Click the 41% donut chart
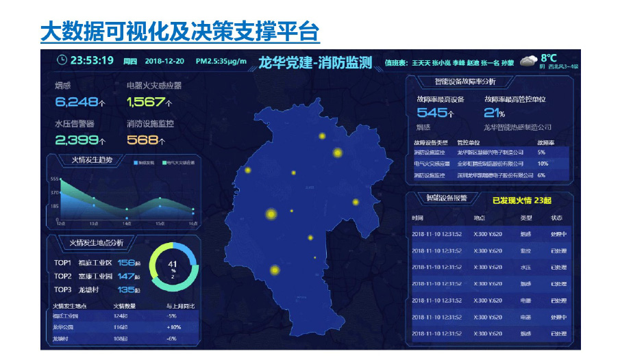This screenshot has height=362, width=644. 173,267
